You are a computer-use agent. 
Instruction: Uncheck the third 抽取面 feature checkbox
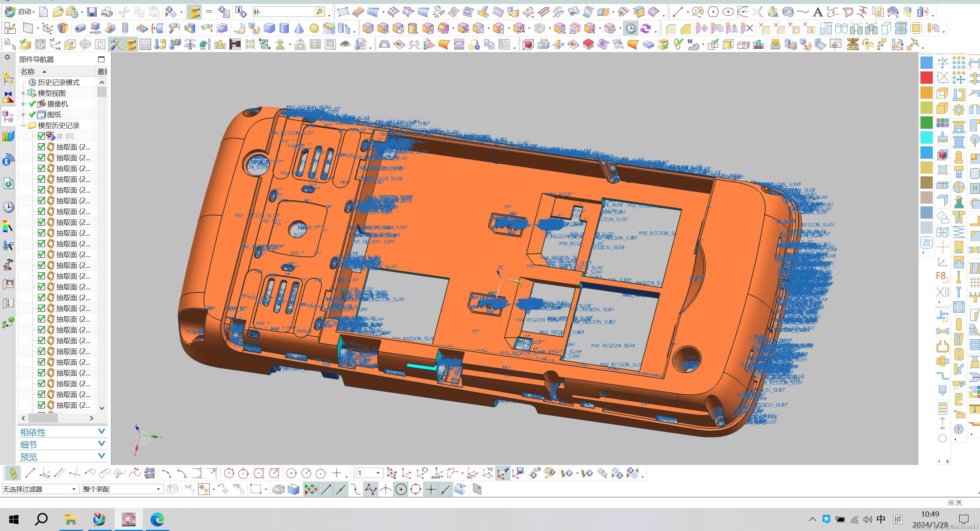point(41,168)
